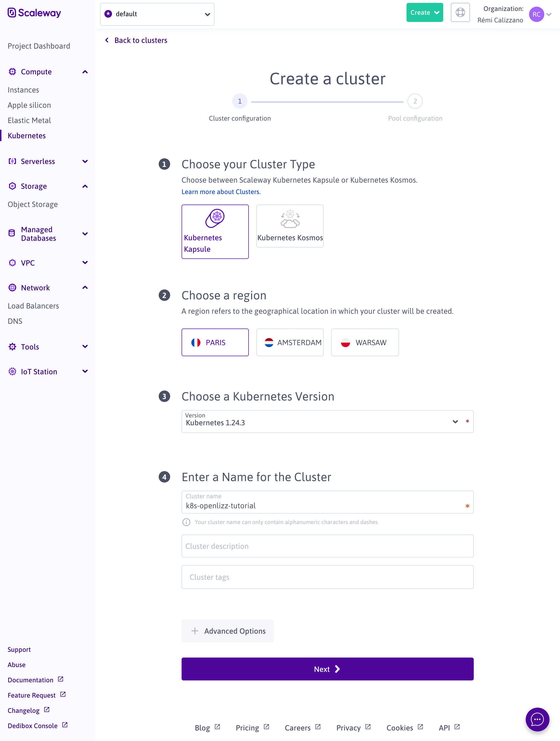Image resolution: width=560 pixels, height=741 pixels.
Task: Open the Learn more about Clusters link
Action: [221, 192]
